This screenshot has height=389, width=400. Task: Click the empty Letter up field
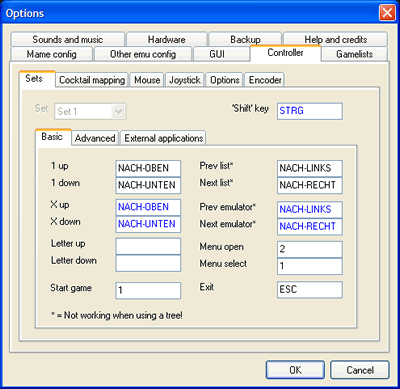point(148,246)
